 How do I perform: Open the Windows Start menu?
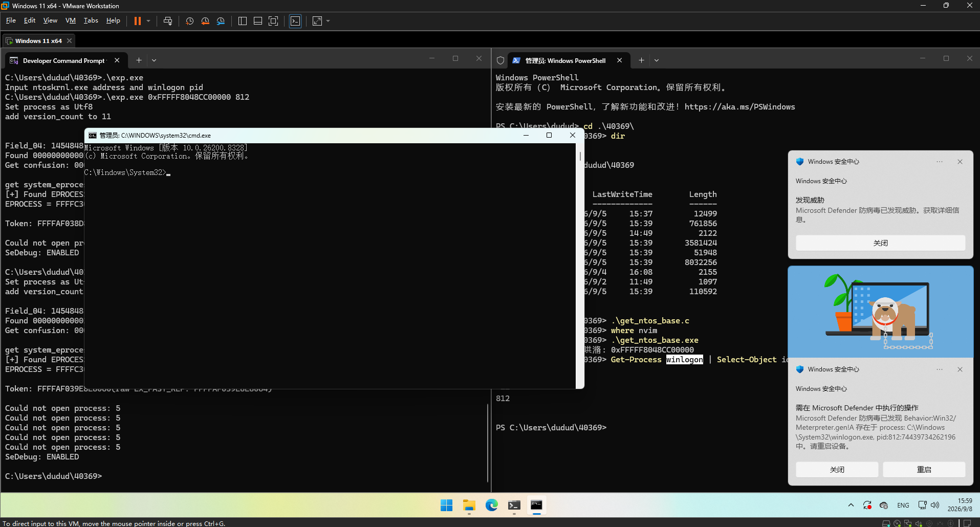[x=446, y=506]
